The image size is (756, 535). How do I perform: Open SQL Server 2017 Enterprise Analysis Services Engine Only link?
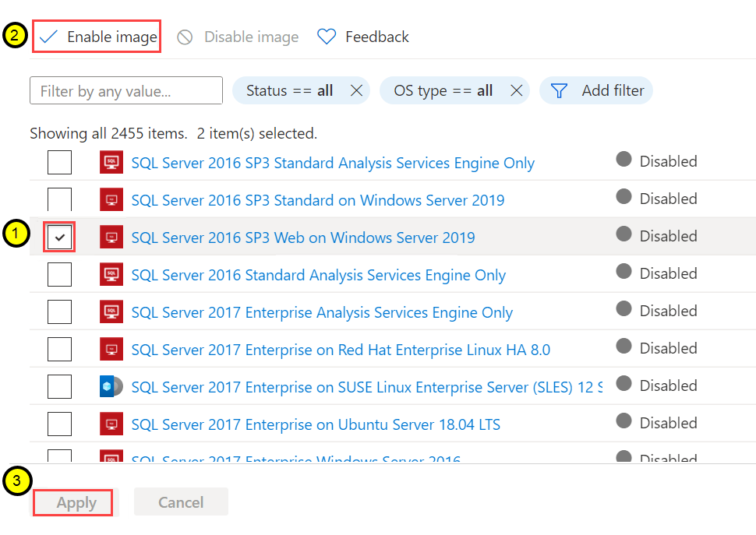(x=322, y=312)
